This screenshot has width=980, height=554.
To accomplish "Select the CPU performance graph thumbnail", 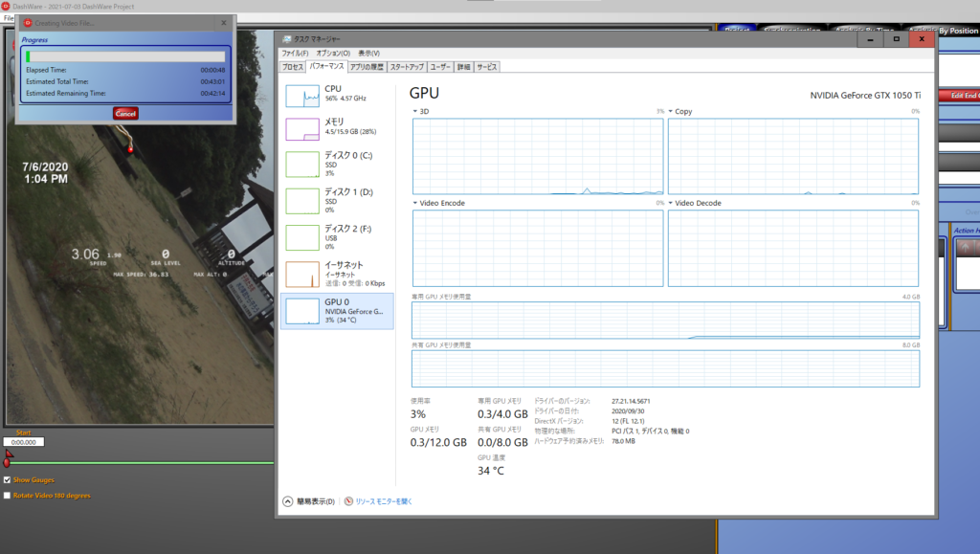I will 302,94.
